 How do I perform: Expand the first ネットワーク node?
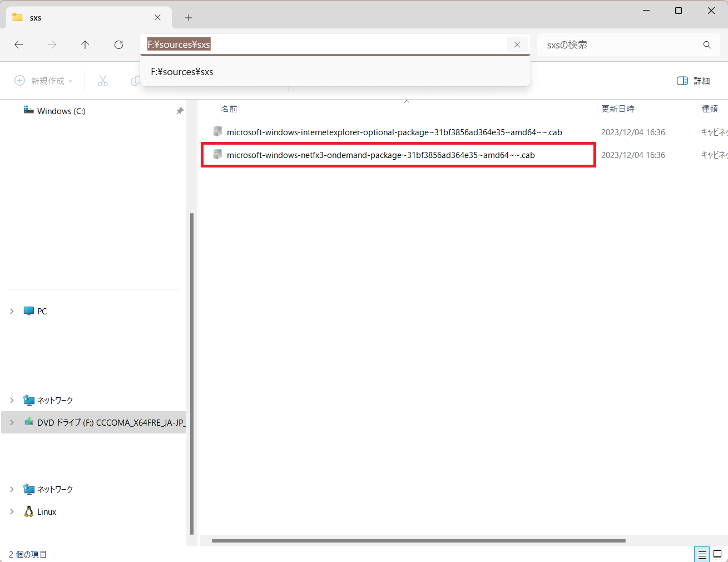pyautogui.click(x=12, y=400)
